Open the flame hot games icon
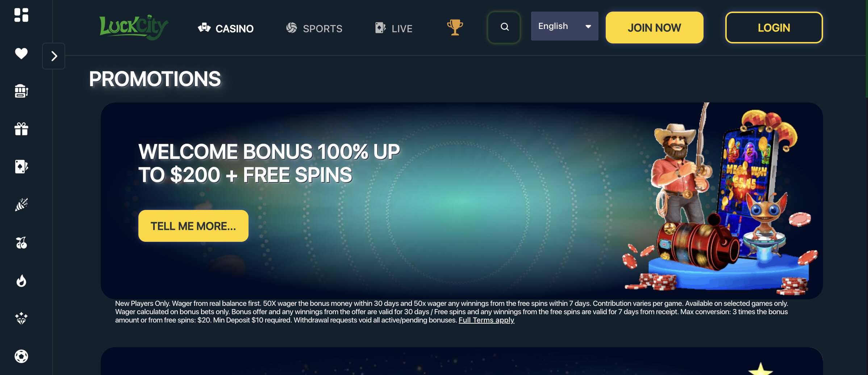This screenshot has height=375, width=868. pos(21,281)
